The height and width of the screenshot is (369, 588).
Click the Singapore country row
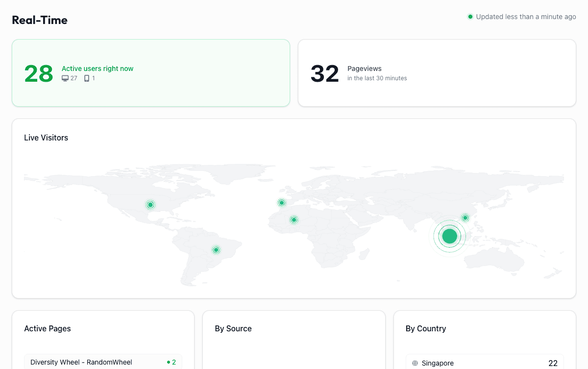tap(485, 363)
